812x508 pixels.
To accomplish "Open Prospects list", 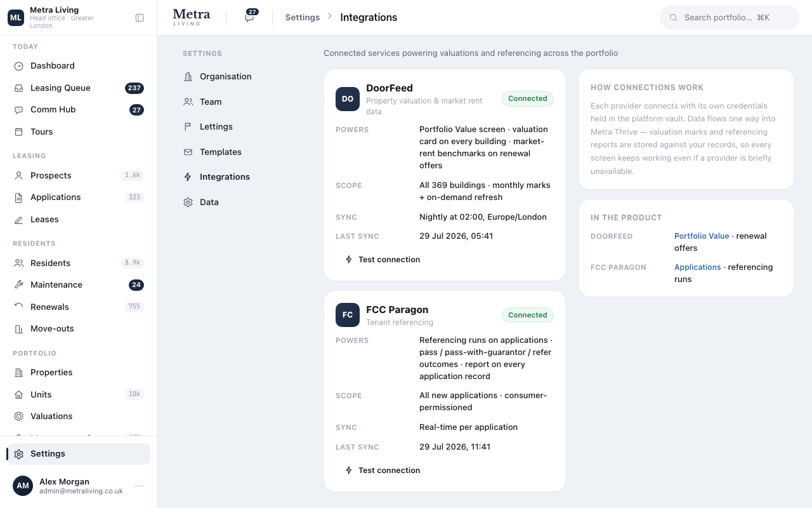I will (x=79, y=175).
